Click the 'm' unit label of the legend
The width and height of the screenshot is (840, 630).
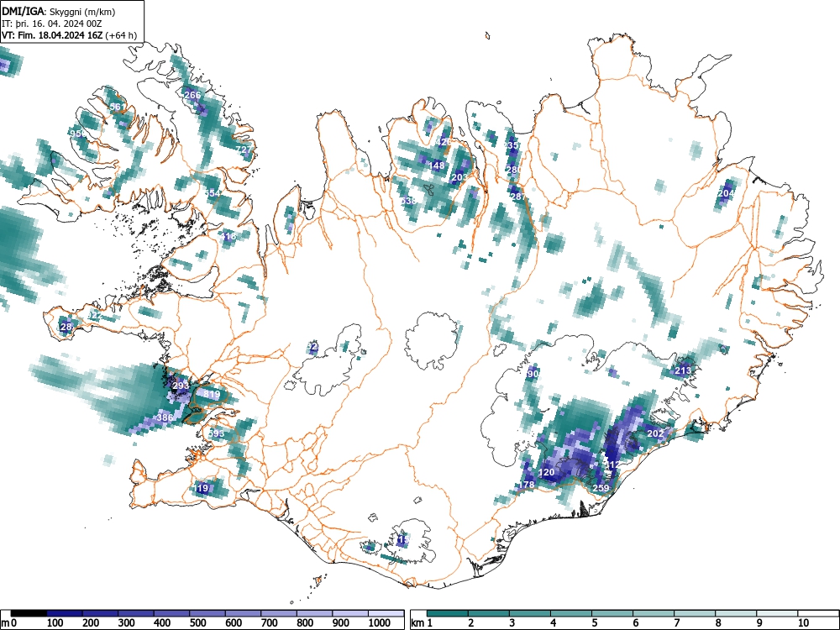[4, 623]
